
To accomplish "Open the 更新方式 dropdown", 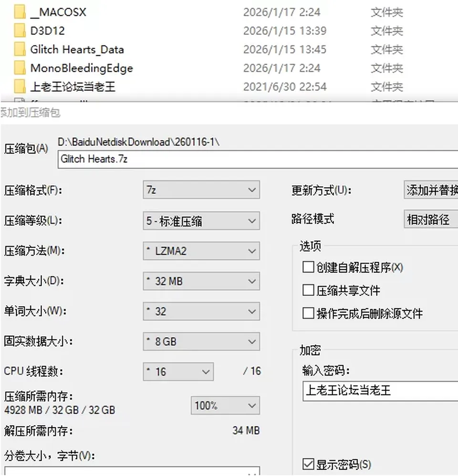I will click(x=431, y=190).
